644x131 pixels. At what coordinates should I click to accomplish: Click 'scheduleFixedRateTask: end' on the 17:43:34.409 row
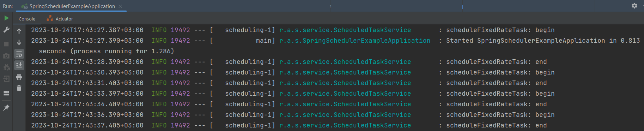497,104
